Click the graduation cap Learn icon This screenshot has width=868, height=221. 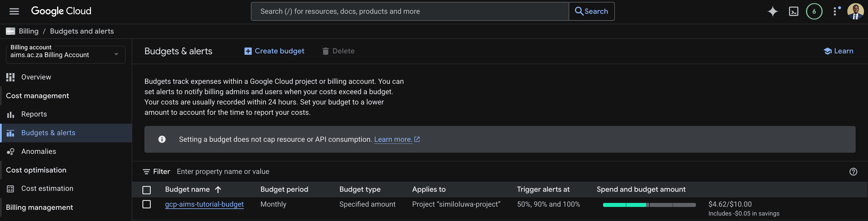pos(828,51)
